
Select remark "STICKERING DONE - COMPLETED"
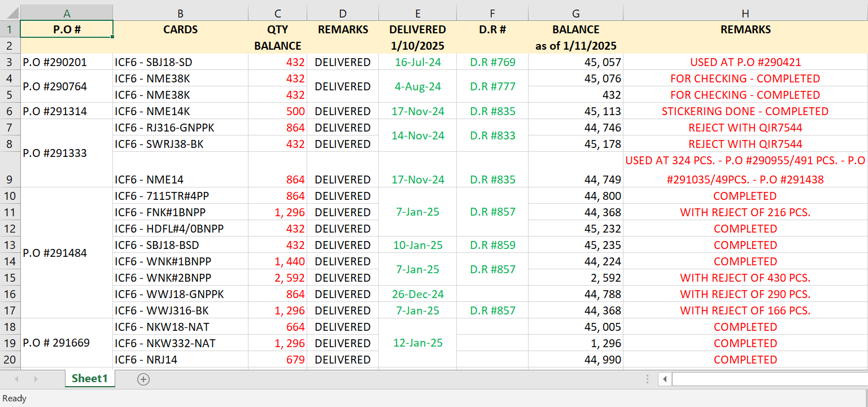(745, 111)
